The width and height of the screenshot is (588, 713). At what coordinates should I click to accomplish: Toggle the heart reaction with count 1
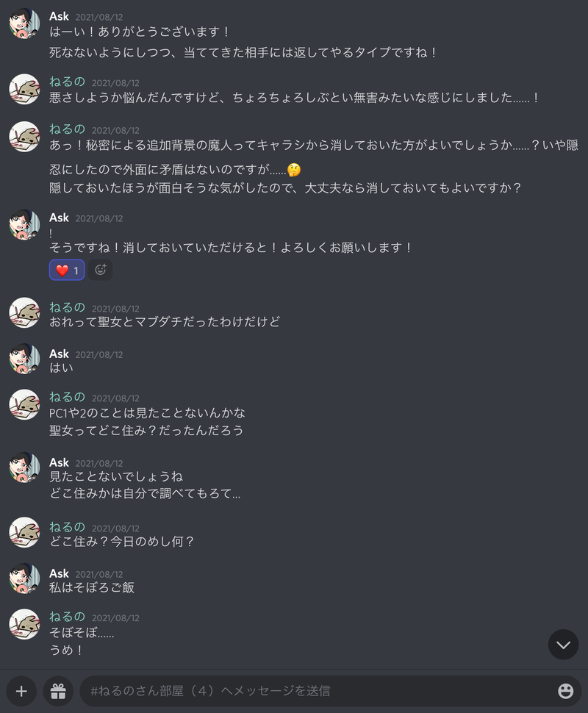click(67, 270)
